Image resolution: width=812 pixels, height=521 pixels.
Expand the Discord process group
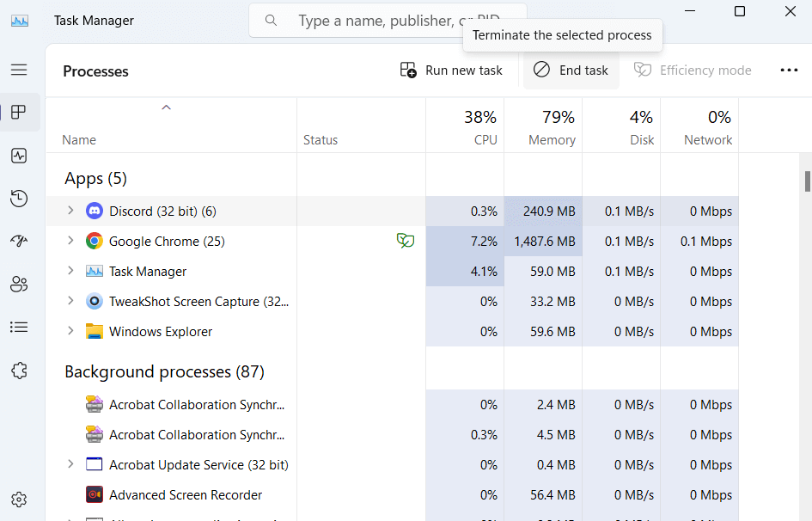coord(71,211)
